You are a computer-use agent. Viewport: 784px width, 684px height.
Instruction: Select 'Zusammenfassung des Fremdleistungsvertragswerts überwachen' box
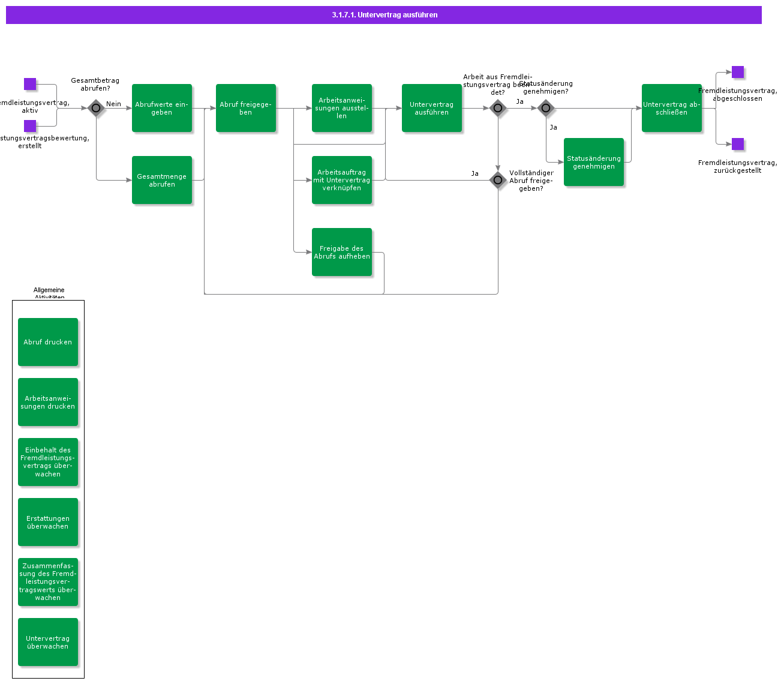48,582
